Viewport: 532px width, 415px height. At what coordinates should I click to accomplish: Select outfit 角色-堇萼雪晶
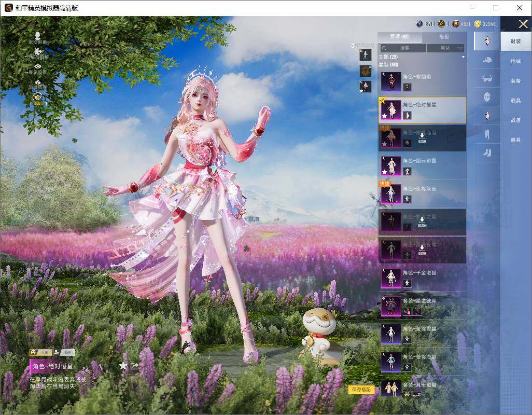pyautogui.click(x=422, y=334)
